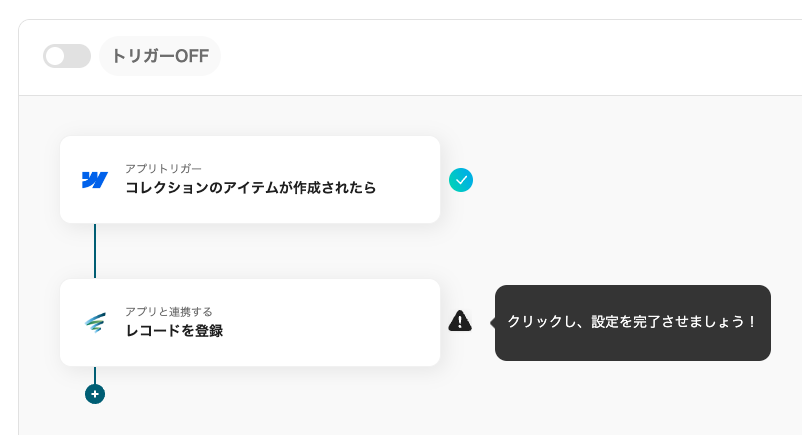Click the connector line above the plus button

pos(95,375)
